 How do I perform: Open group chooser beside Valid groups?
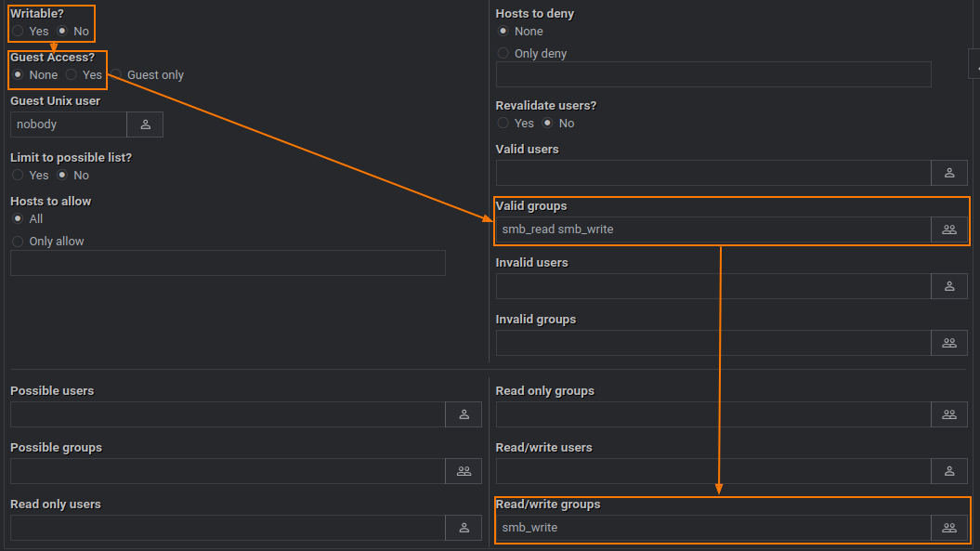point(948,230)
